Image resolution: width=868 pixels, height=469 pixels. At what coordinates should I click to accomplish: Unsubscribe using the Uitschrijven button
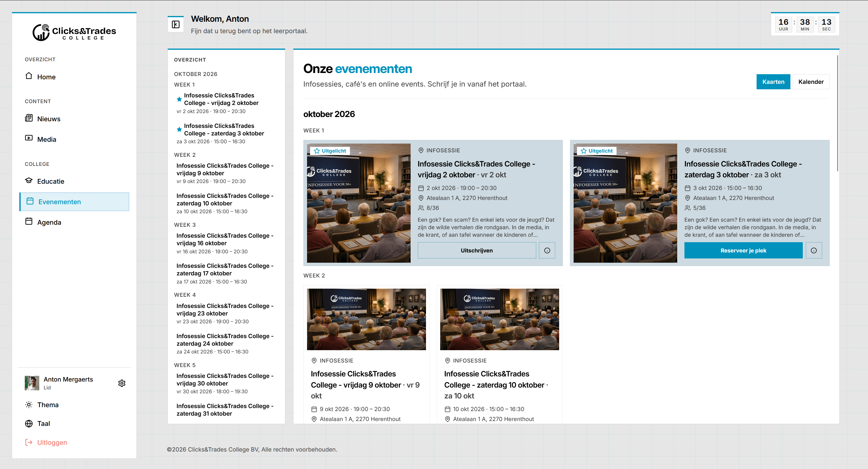[476, 251]
